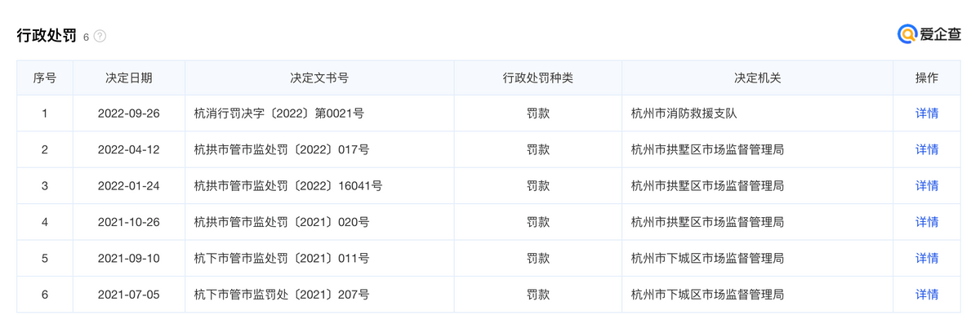The width and height of the screenshot is (980, 324).
Task: Click 杭下市管市监罚处〔2021〕207号 cell
Action: [x=282, y=295]
